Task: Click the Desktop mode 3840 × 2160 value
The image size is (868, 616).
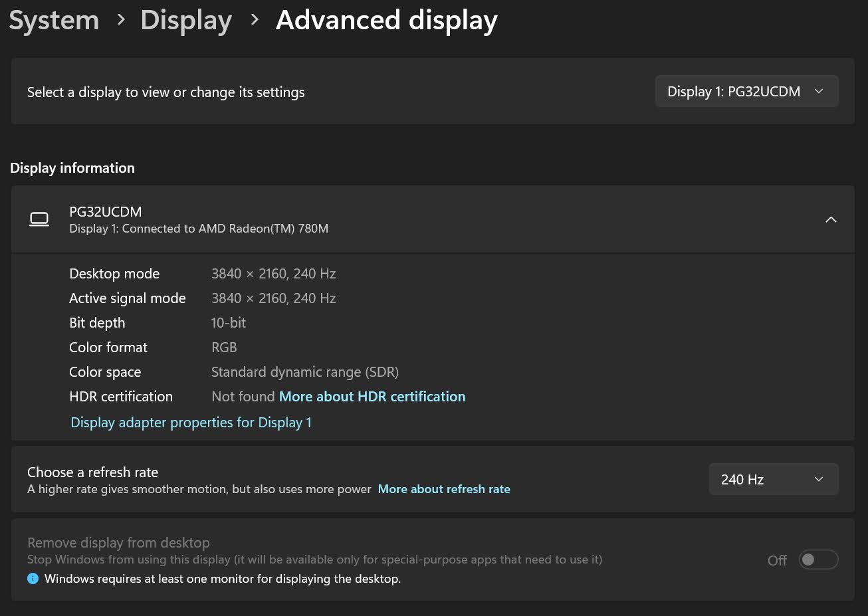Action: [273, 274]
